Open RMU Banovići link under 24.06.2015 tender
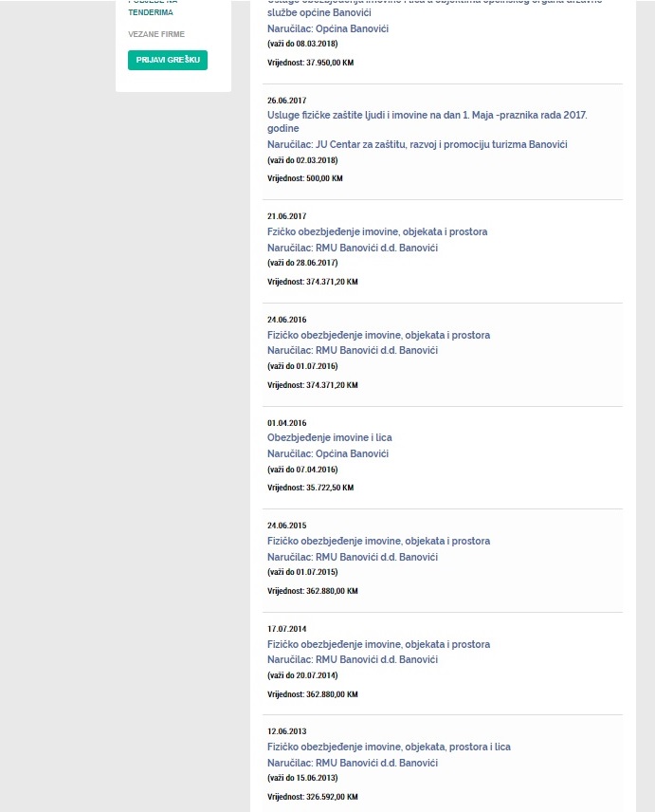The width and height of the screenshot is (655, 812). (353, 557)
